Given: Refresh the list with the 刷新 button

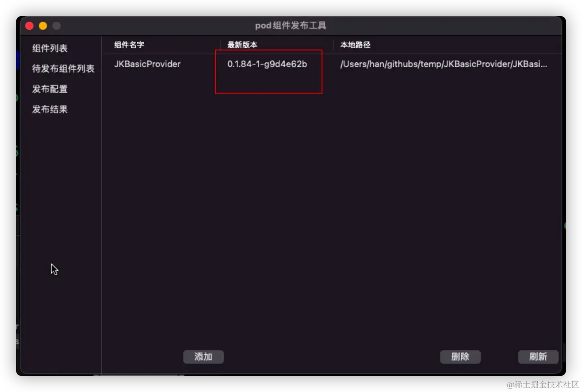Looking at the screenshot, I should (538, 357).
